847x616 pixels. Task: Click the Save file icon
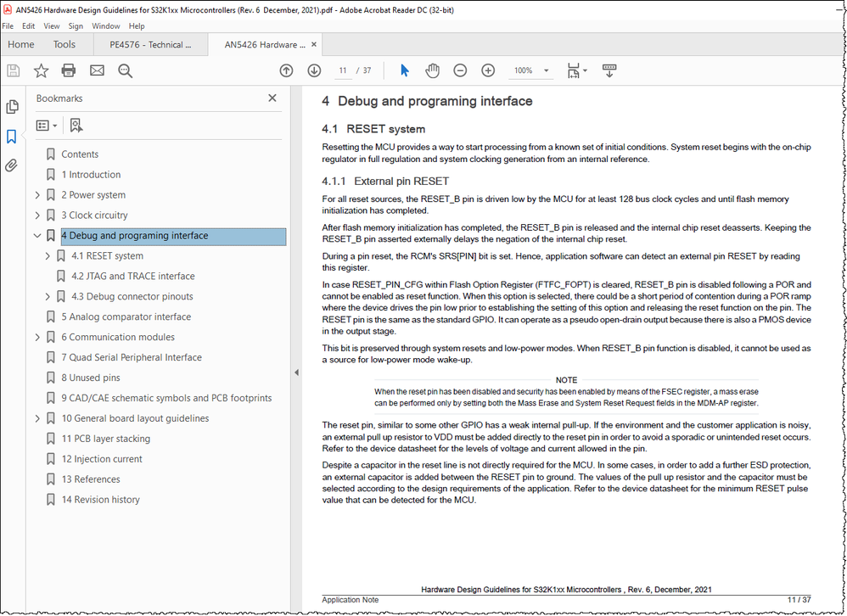[x=14, y=70]
